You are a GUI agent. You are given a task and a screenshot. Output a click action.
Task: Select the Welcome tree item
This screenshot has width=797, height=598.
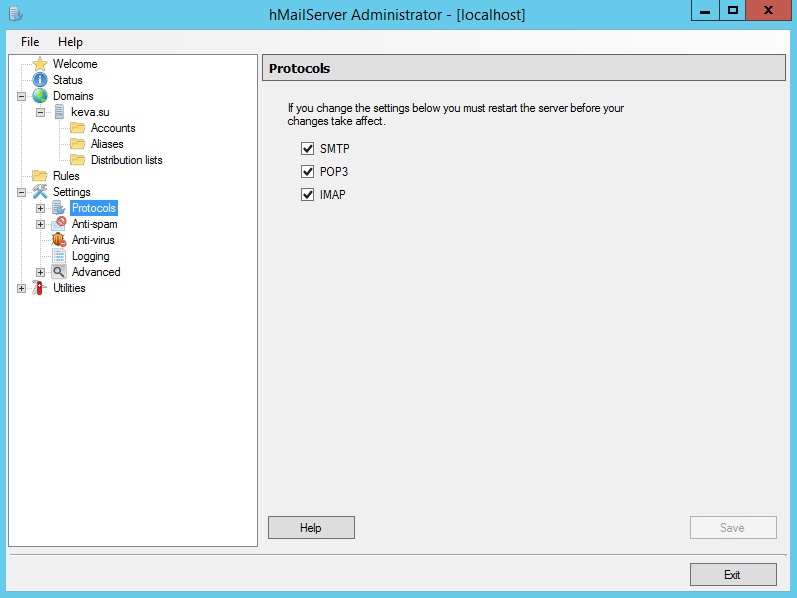[75, 64]
